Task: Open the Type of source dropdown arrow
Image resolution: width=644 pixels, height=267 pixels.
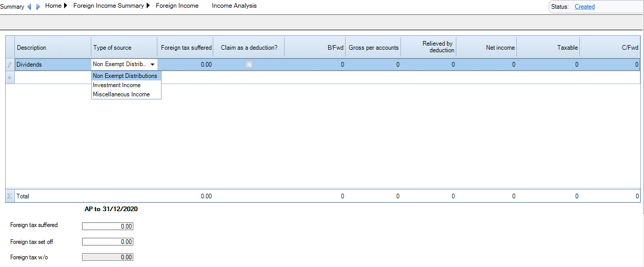Action: pos(153,65)
